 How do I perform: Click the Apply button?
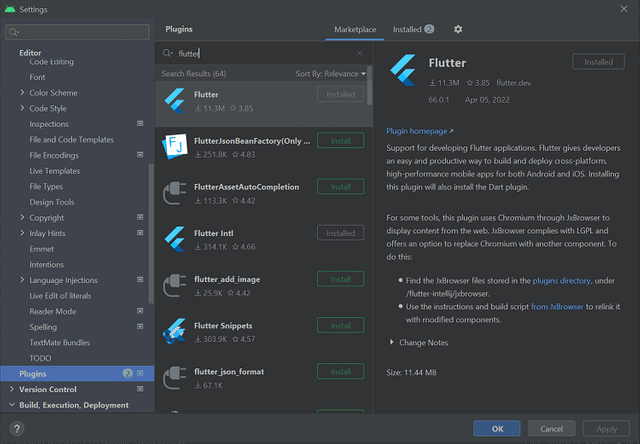606,429
